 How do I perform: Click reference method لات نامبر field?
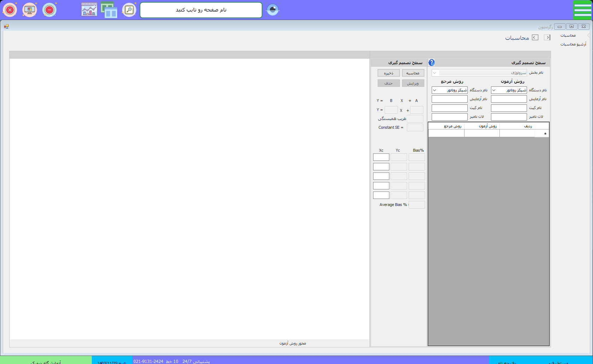[449, 117]
